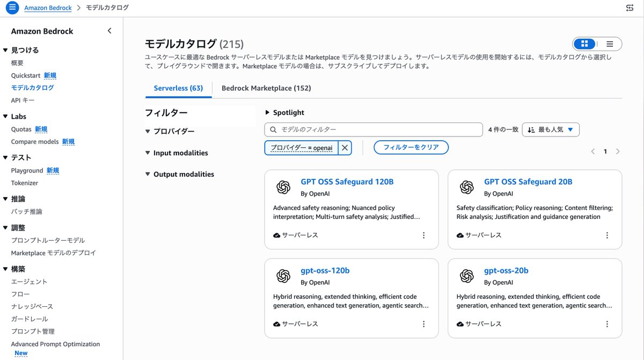Open フロー in the sidebar

(x=20, y=294)
